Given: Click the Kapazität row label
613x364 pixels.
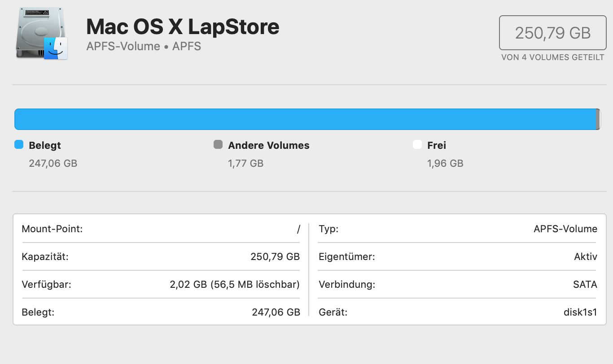Looking at the screenshot, I should (45, 257).
